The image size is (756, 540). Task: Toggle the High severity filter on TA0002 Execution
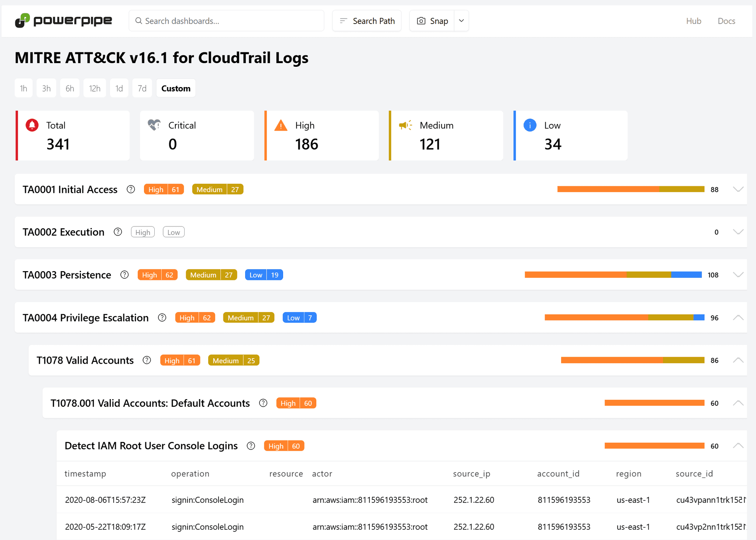coord(142,232)
